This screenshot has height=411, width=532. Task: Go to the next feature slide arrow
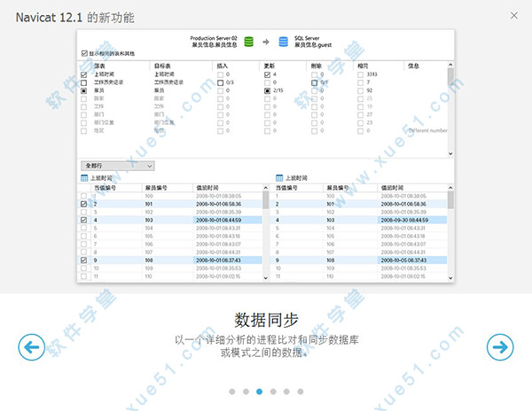500,347
